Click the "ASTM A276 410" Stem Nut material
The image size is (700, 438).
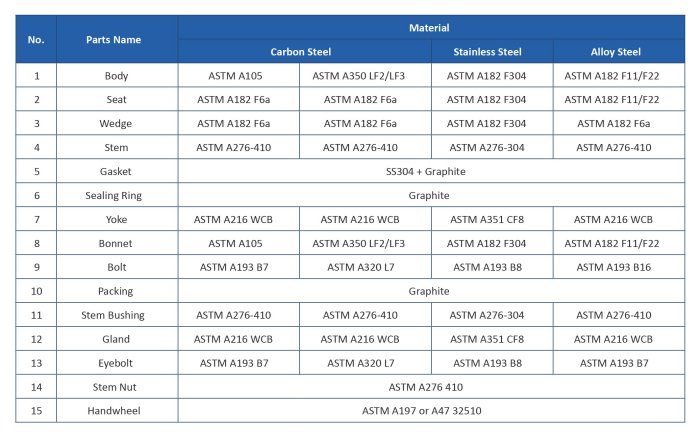(x=428, y=386)
